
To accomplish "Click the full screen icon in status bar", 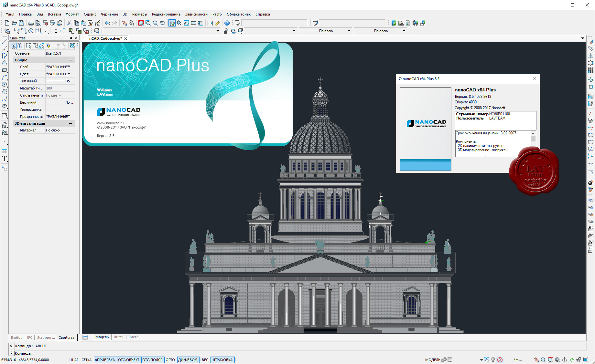I will tap(586, 360).
